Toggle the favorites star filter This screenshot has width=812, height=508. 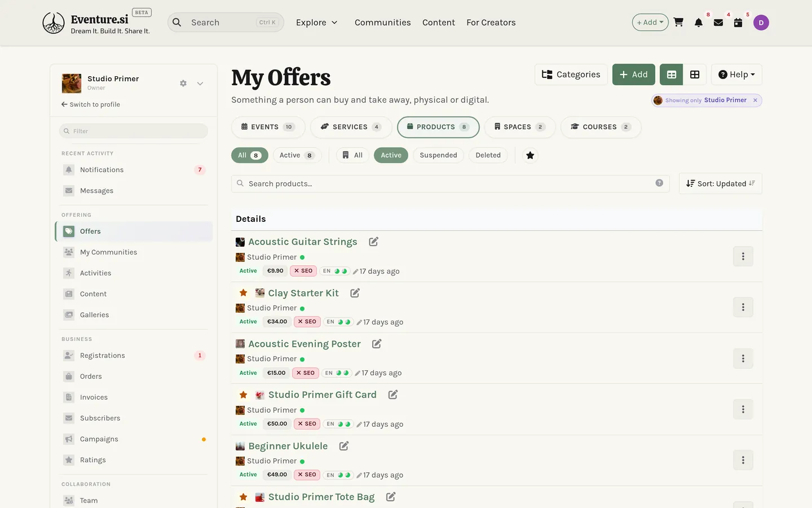[530, 155]
